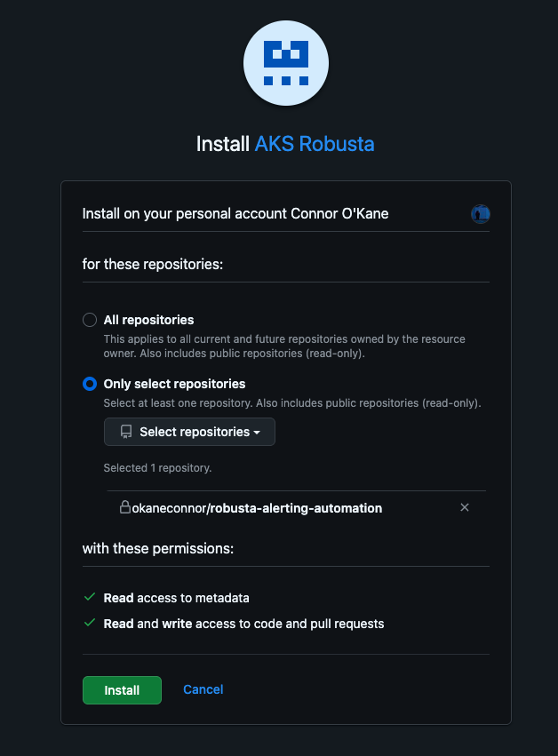Click the checkmark beside metadata access
The width and height of the screenshot is (558, 756).
click(89, 598)
